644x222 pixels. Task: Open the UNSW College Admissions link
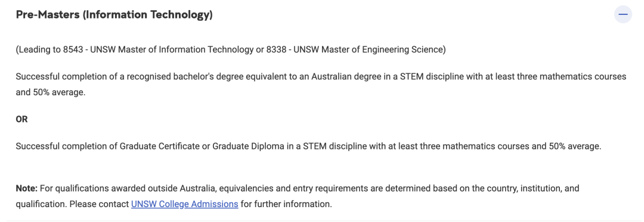click(184, 204)
